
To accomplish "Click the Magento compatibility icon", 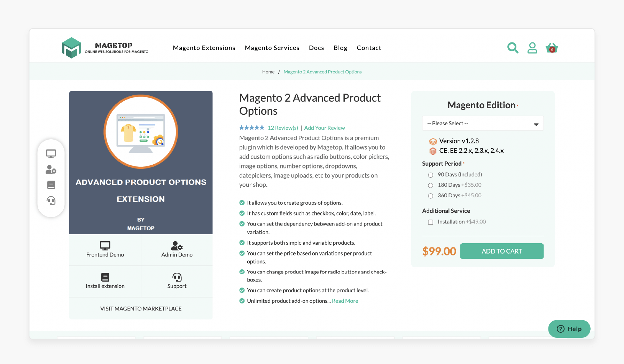I will pos(433,151).
